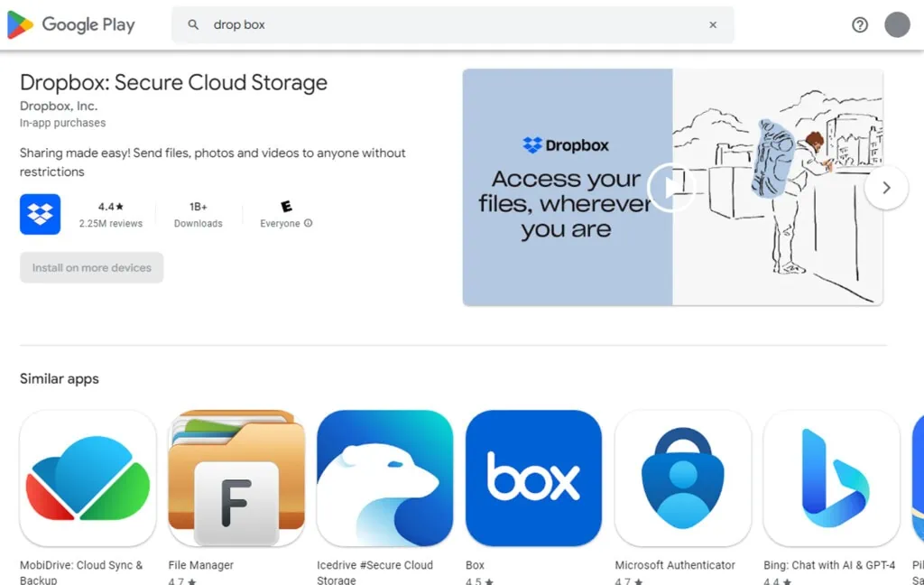This screenshot has height=585, width=924.
Task: Click the In-app purchases label
Action: point(63,123)
